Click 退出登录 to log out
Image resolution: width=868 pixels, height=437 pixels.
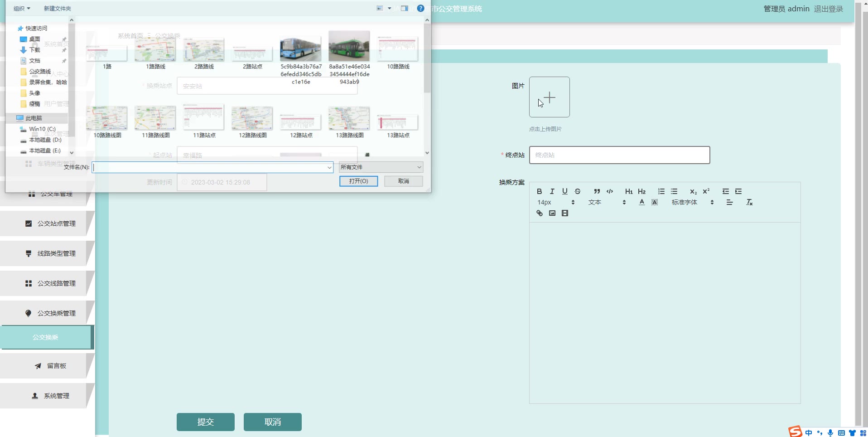tap(828, 9)
